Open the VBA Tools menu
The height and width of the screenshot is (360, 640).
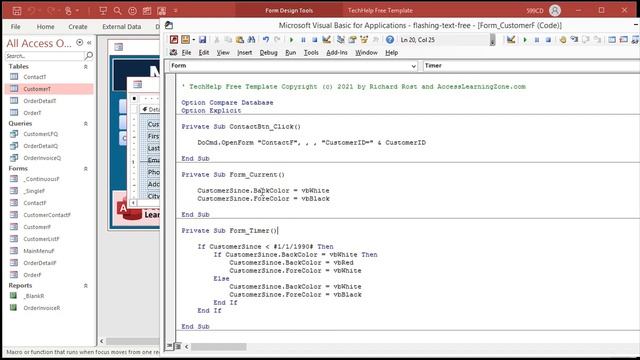(311, 53)
